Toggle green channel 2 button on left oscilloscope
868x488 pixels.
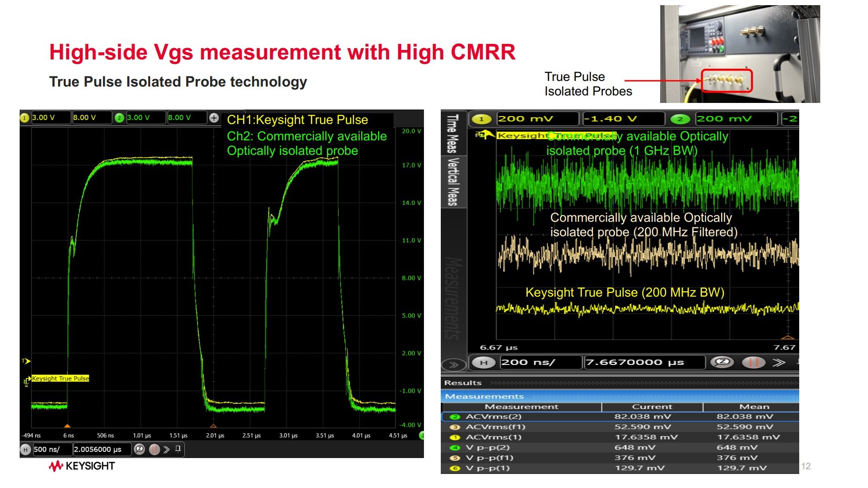(119, 118)
